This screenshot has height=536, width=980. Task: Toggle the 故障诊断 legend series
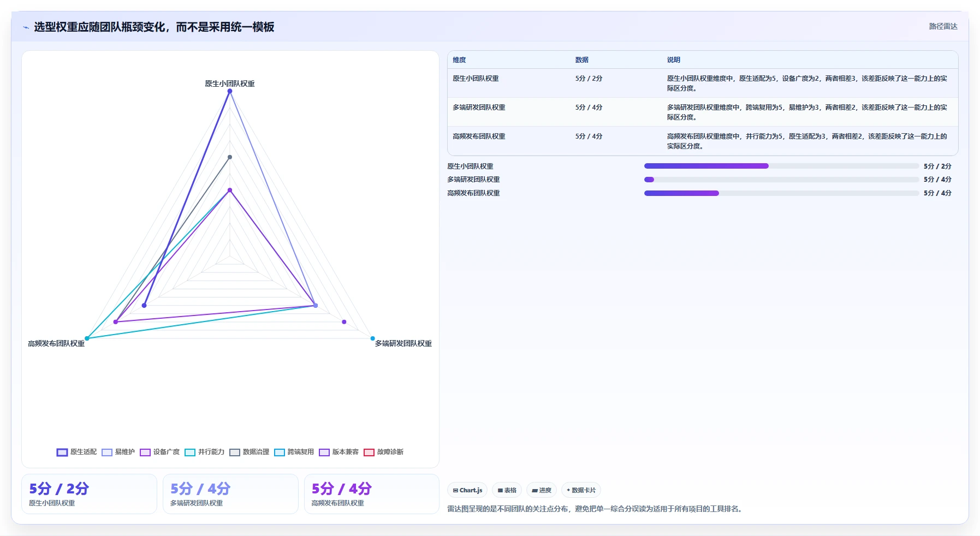coord(383,452)
